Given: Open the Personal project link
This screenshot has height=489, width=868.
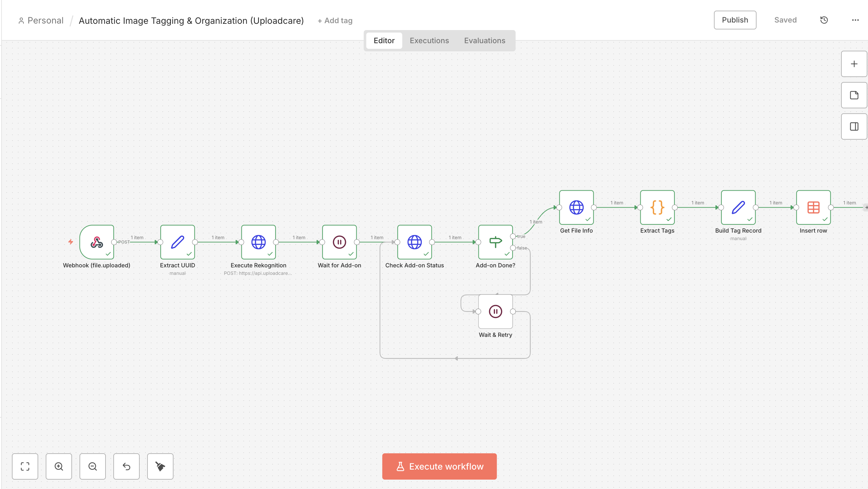Looking at the screenshot, I should (41, 21).
